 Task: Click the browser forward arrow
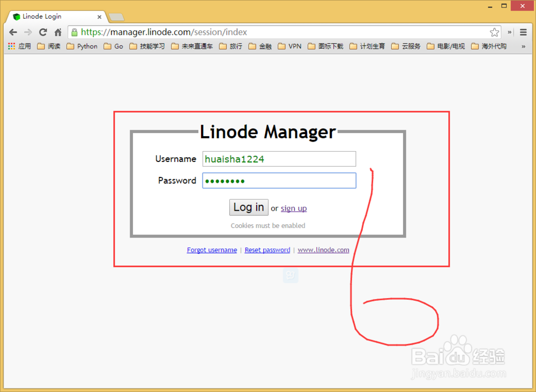(28, 32)
